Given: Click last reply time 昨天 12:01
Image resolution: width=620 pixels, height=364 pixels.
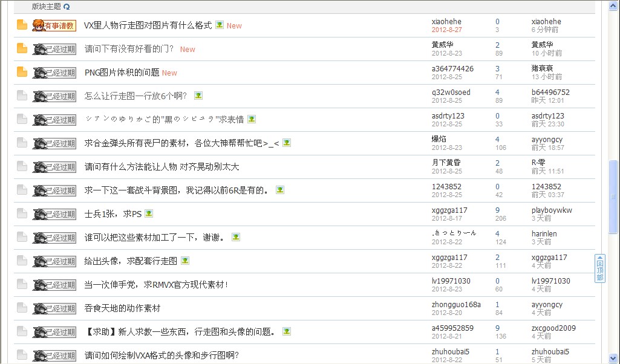Looking at the screenshot, I should 547,100.
